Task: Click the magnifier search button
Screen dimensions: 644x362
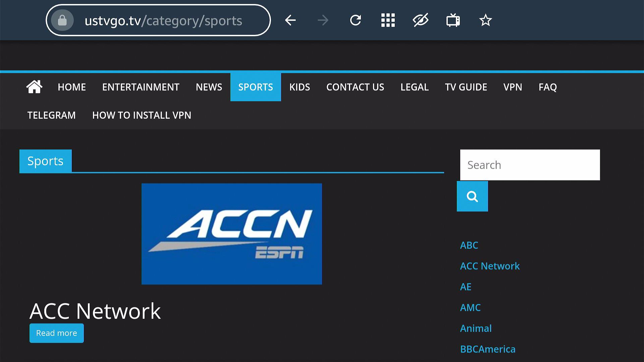Action: pos(472,196)
